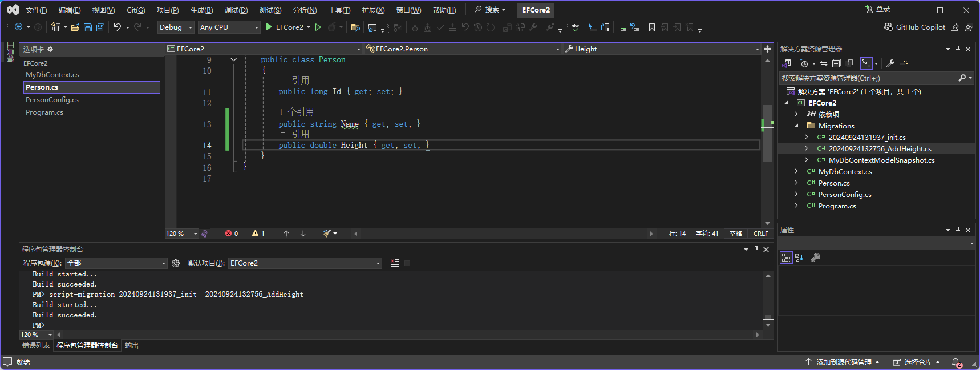Toggle Show All Files in Solution Explorer
This screenshot has height=370, width=980.
point(849,63)
